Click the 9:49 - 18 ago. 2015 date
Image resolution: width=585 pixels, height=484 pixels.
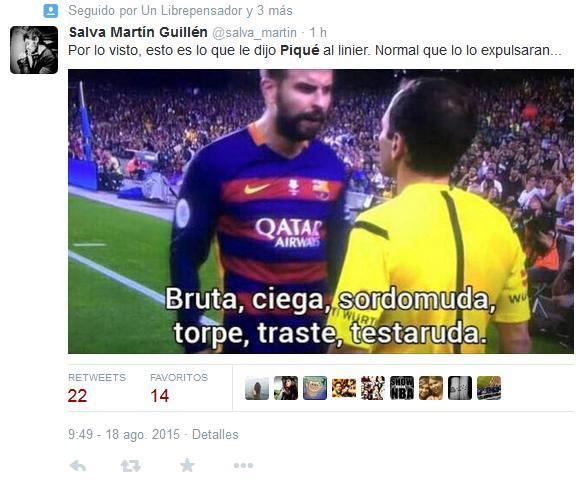124,435
